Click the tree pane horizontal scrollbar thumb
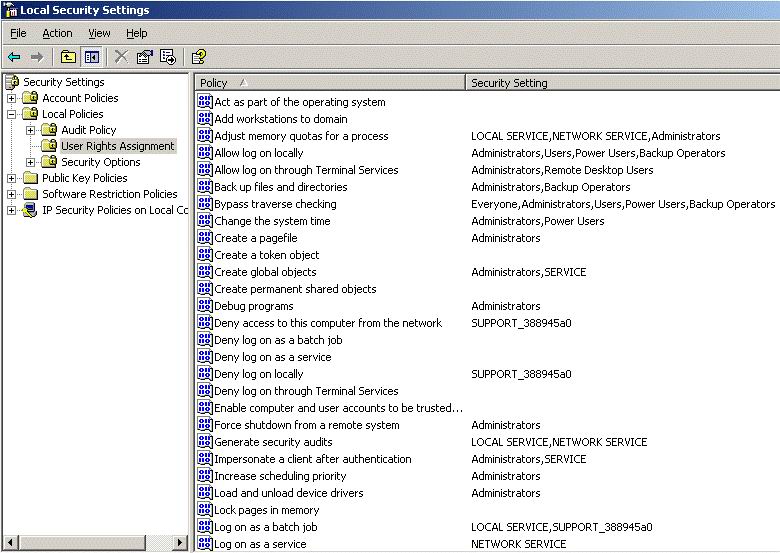780x553 pixels. [83, 542]
